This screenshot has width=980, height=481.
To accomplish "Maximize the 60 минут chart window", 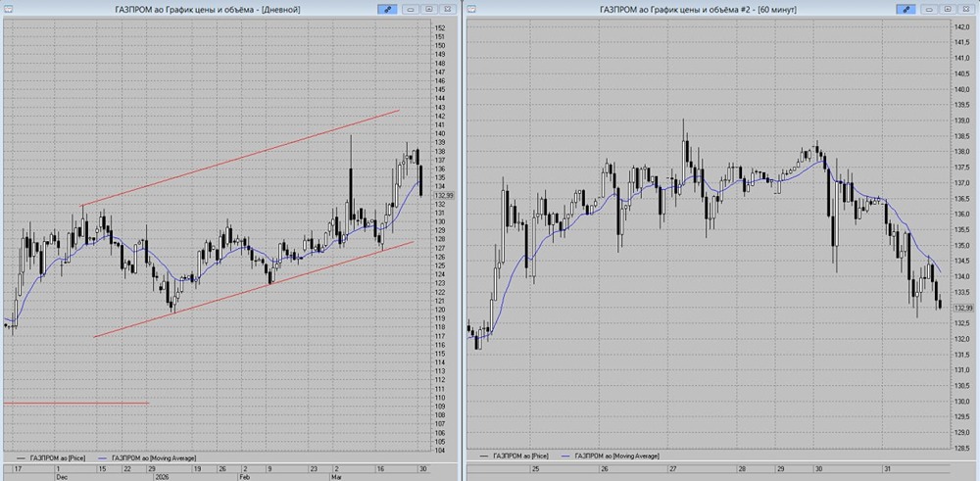I will (x=948, y=10).
